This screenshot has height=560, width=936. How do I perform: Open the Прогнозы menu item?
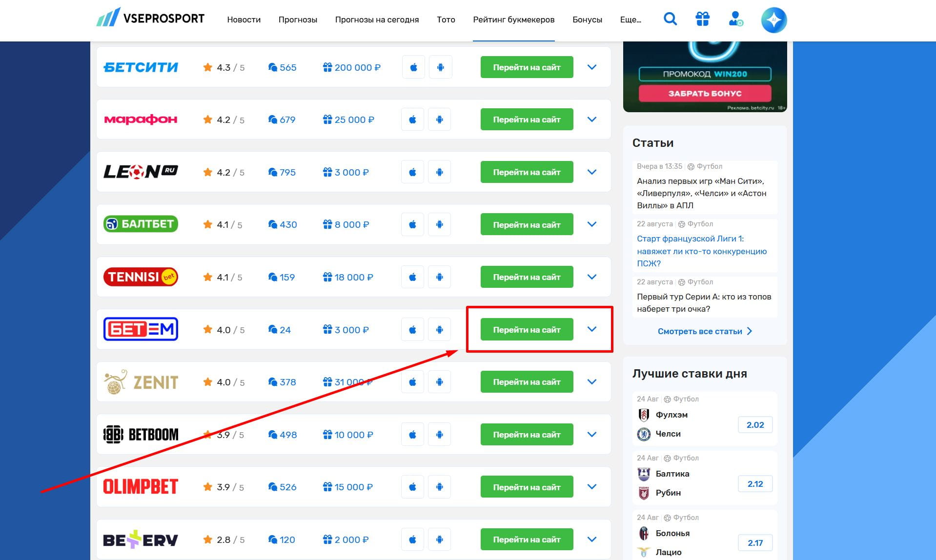pos(298,20)
